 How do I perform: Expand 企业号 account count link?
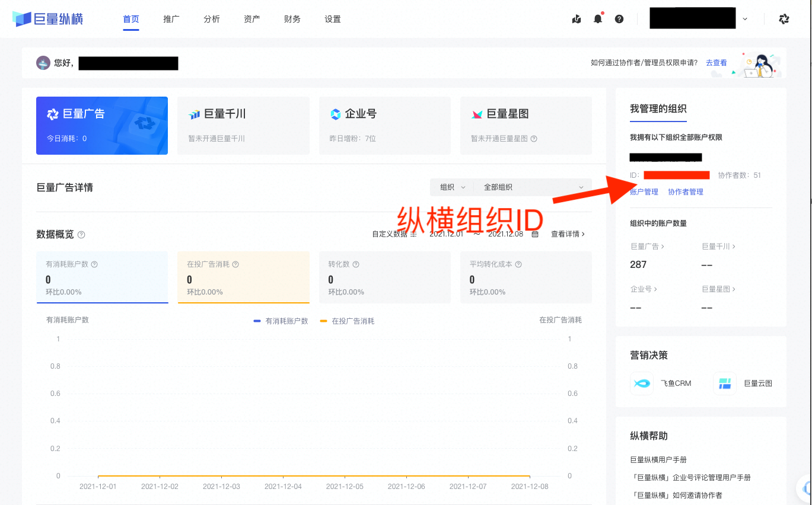coord(644,289)
